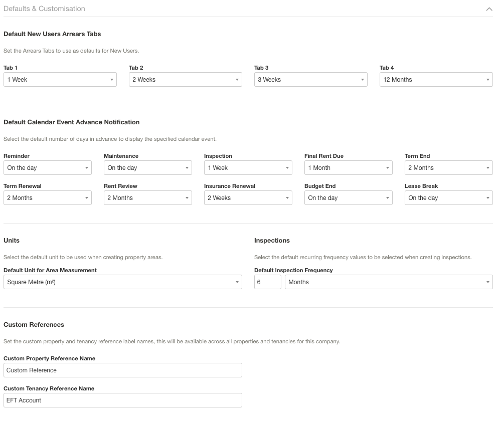Click the Custom Property Reference Name field
Image resolution: width=504 pixels, height=424 pixels.
pos(122,370)
